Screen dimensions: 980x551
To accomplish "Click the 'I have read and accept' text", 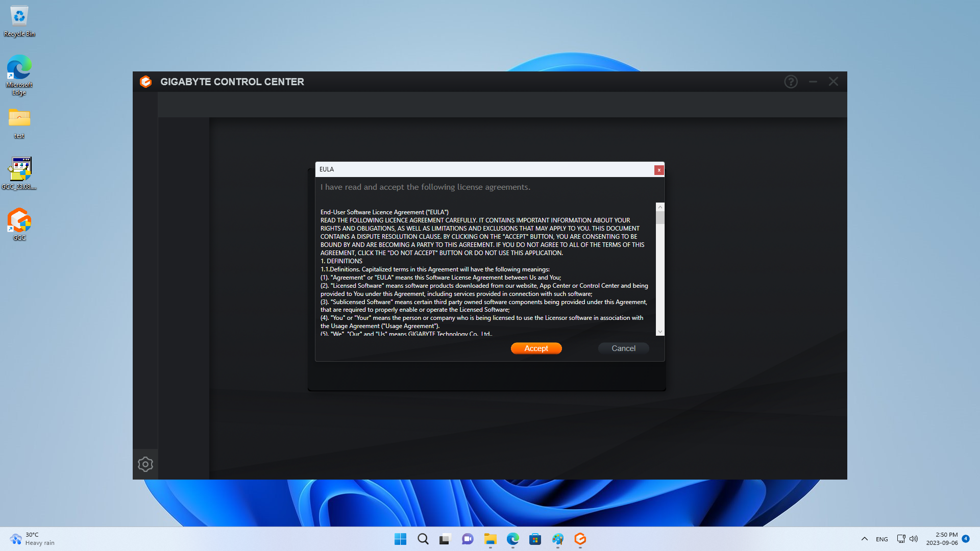I will 425,187.
